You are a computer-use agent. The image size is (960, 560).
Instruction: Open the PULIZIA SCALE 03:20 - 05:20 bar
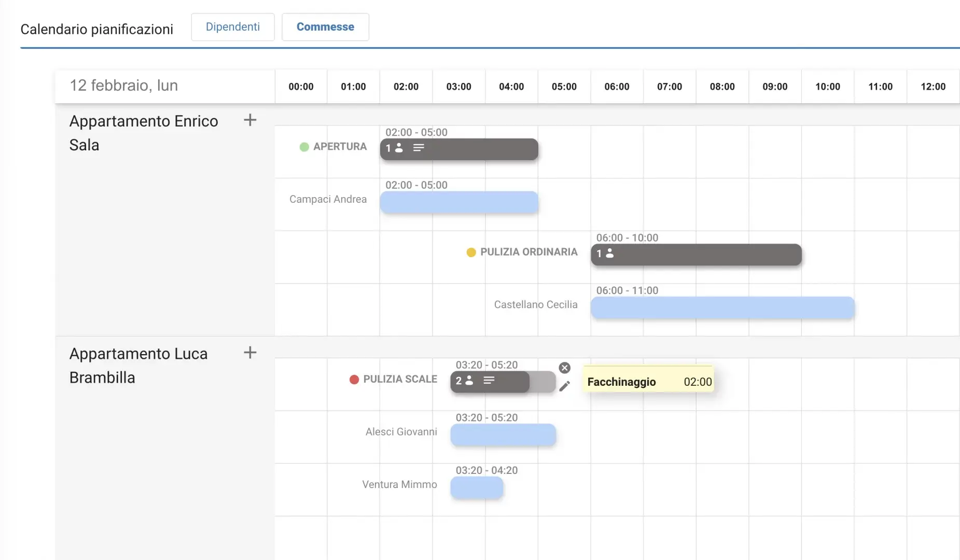(503, 382)
